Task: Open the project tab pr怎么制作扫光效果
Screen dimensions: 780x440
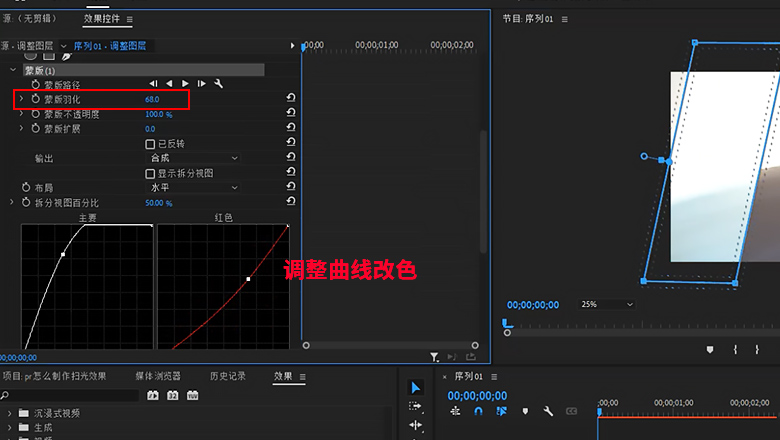Action: [x=54, y=376]
